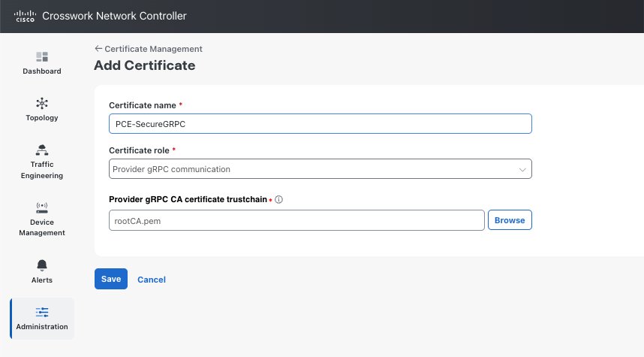Show info tooltip for CA certificate trustchain

279,199
